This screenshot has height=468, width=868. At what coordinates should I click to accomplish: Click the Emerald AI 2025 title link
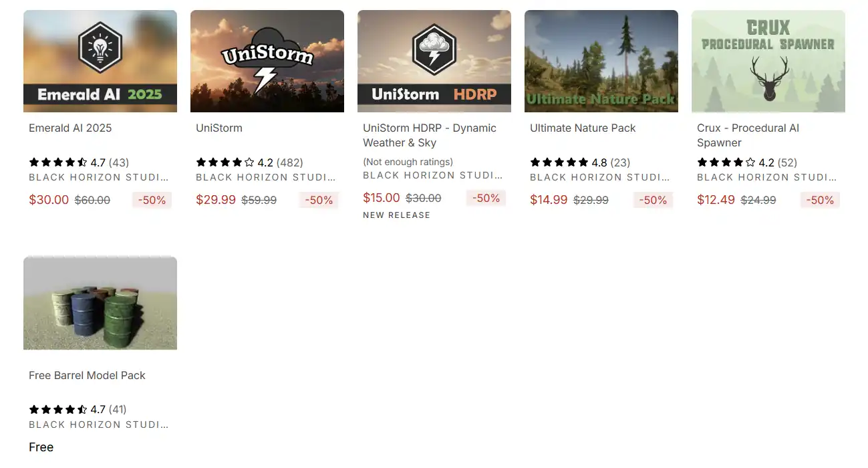[x=70, y=128]
